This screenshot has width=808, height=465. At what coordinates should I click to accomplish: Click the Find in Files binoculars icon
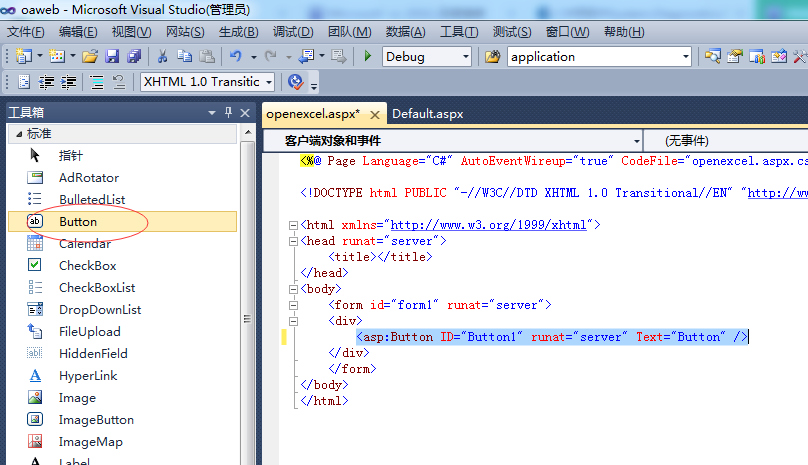493,56
